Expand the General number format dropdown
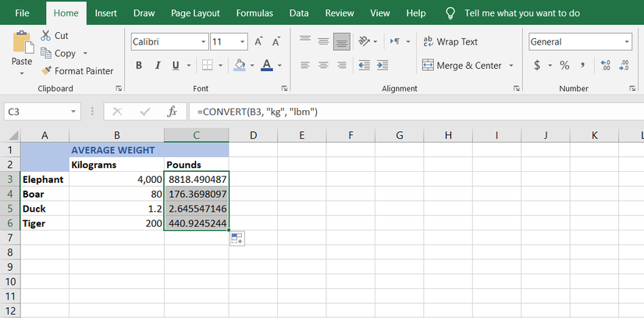 click(627, 42)
